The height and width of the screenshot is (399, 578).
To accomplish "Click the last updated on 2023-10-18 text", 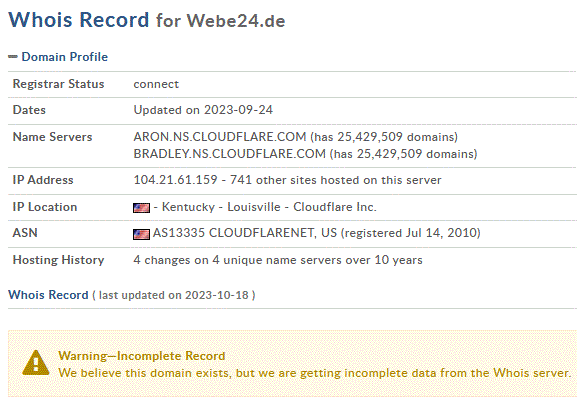I will point(174,295).
